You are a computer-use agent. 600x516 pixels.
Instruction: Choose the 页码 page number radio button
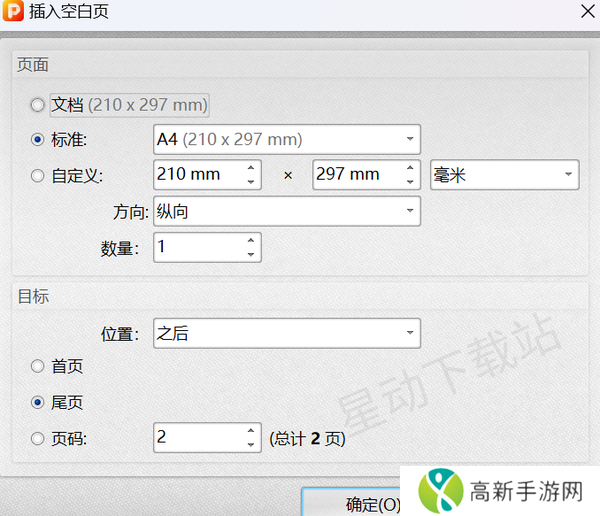[38, 438]
